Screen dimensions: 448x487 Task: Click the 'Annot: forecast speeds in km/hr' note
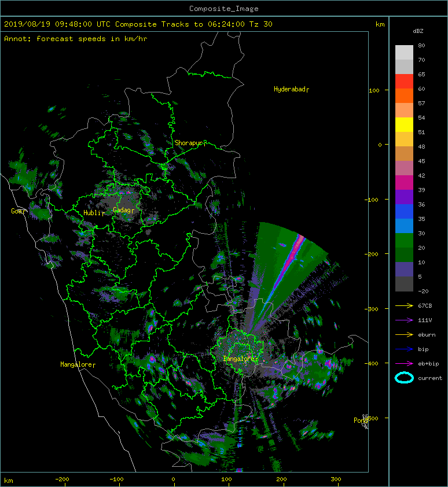tap(76, 39)
